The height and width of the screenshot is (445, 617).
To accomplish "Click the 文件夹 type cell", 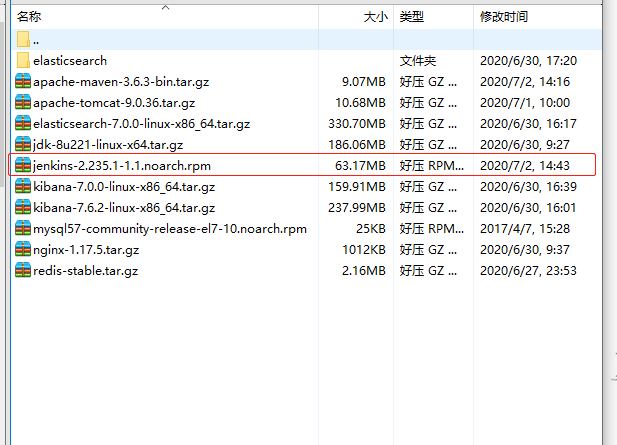I will [x=418, y=61].
